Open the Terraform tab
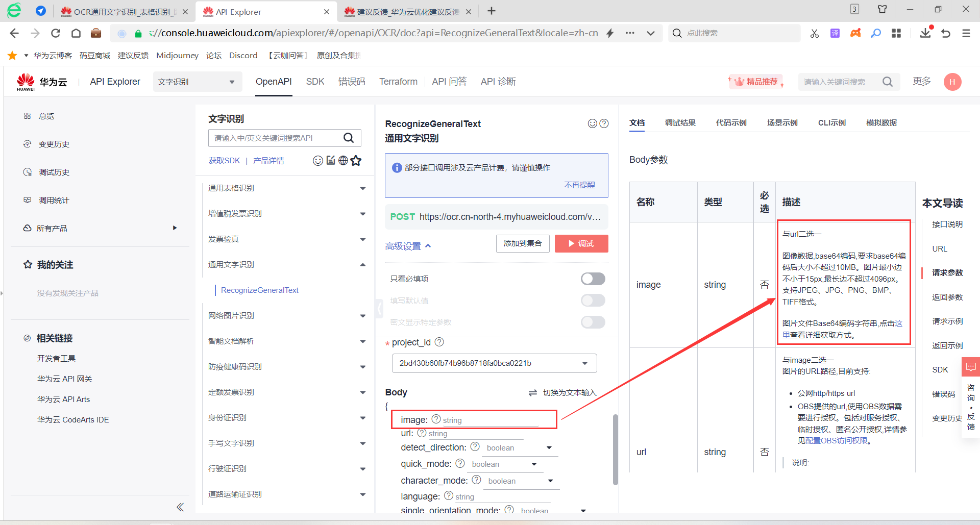 (x=398, y=82)
